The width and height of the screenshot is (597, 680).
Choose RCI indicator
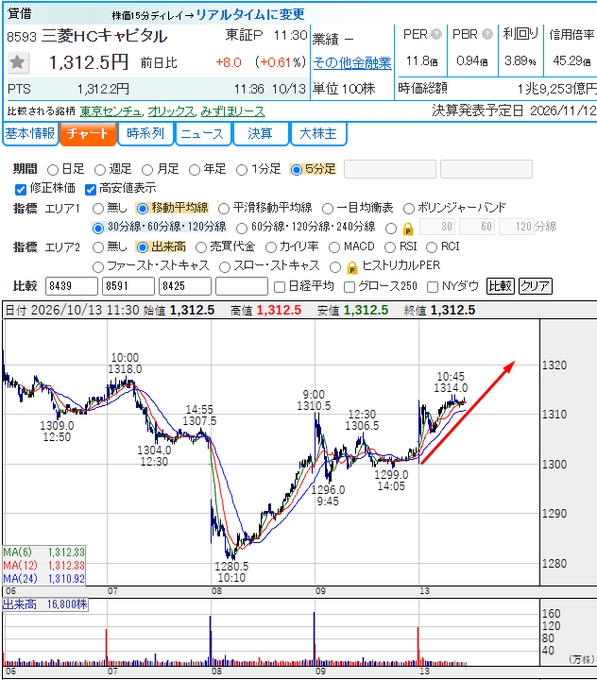432,247
